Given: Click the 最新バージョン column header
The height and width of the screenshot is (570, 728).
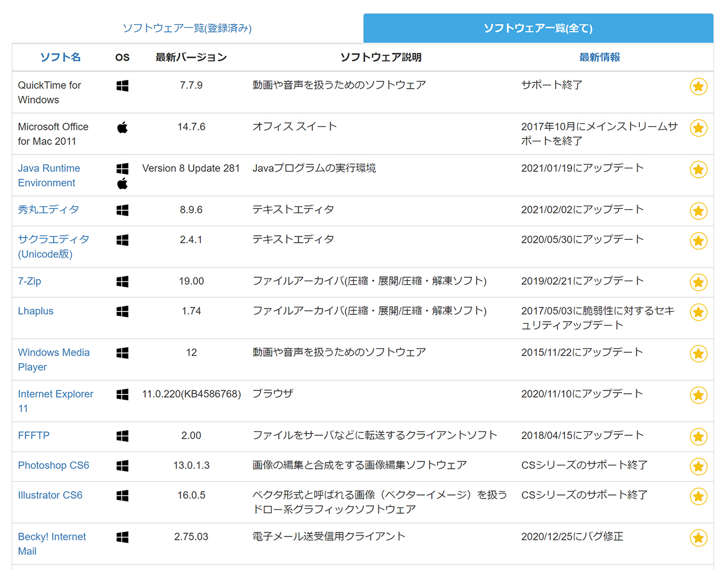Looking at the screenshot, I should [191, 57].
